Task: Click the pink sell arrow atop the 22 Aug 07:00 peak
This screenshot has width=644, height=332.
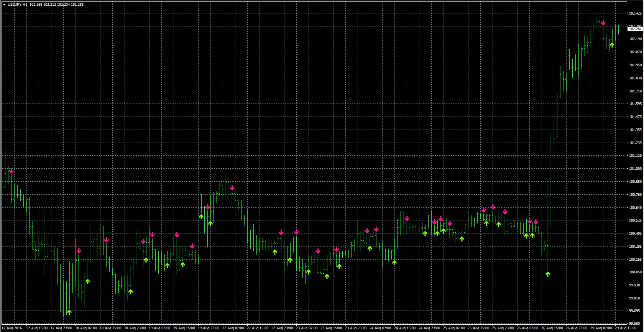Action: point(232,187)
